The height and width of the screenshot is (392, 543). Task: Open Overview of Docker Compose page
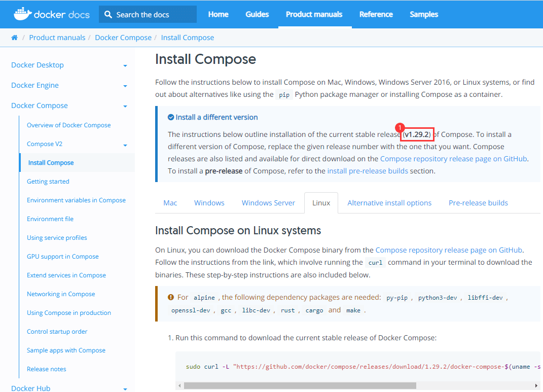pos(69,125)
